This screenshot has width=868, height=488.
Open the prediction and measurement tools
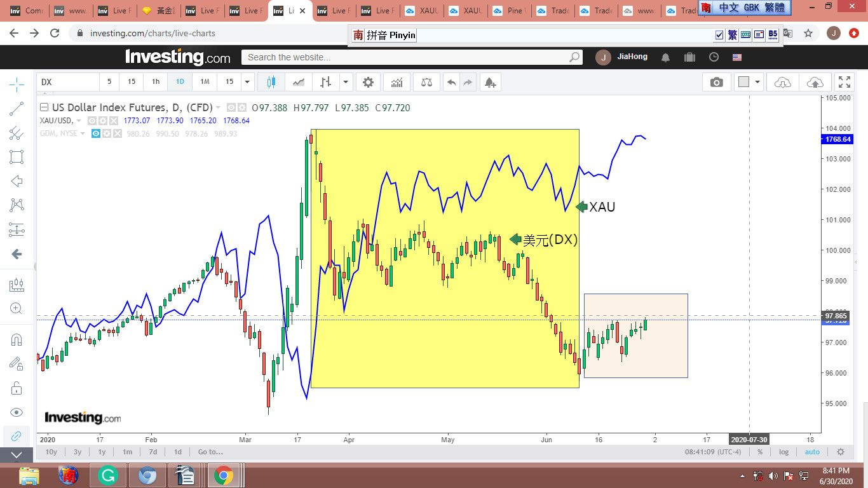(x=17, y=229)
